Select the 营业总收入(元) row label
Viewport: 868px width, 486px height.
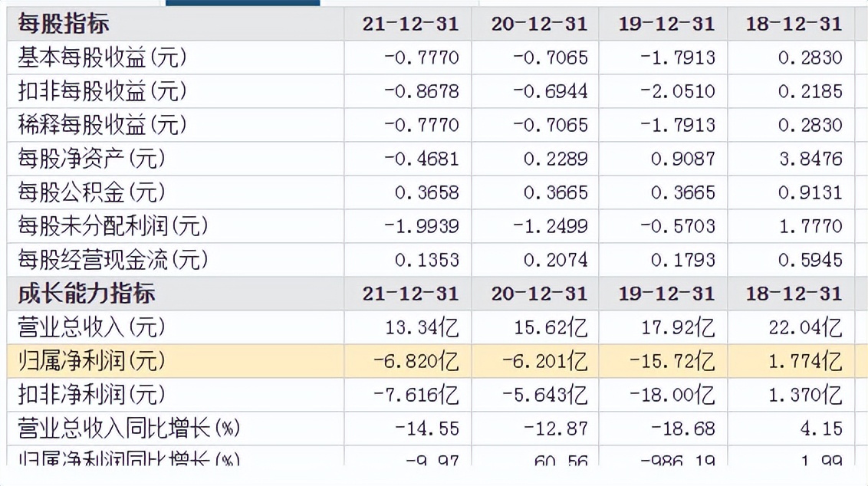click(x=91, y=327)
